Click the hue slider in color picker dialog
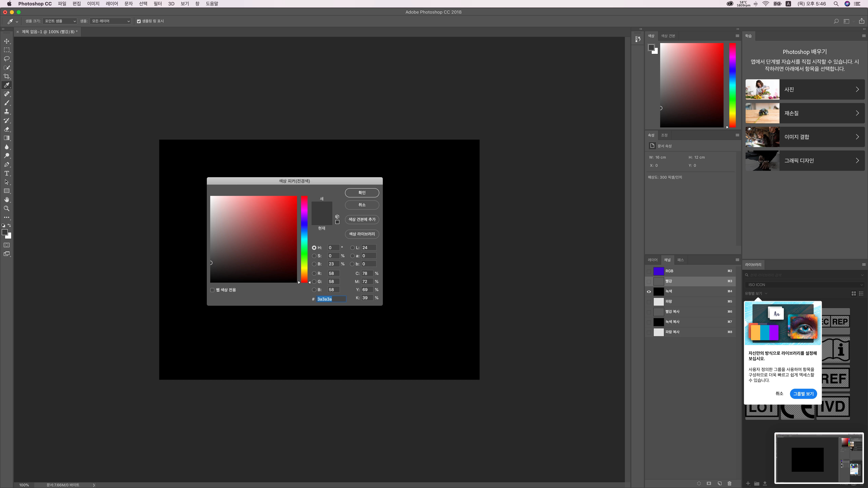Screen dimensions: 868x488 tap(304, 239)
